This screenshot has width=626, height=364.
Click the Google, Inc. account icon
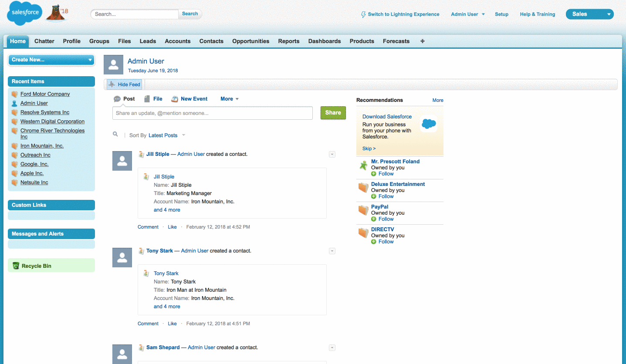pyautogui.click(x=15, y=164)
